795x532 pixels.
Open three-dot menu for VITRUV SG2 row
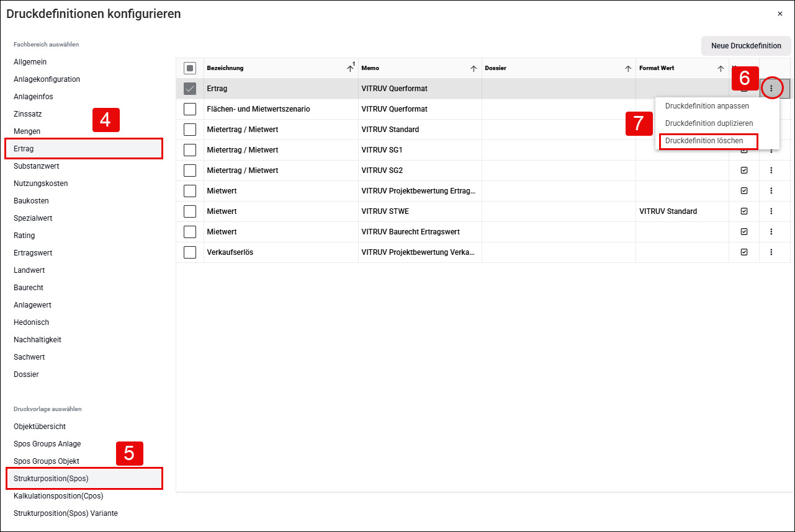click(x=771, y=171)
